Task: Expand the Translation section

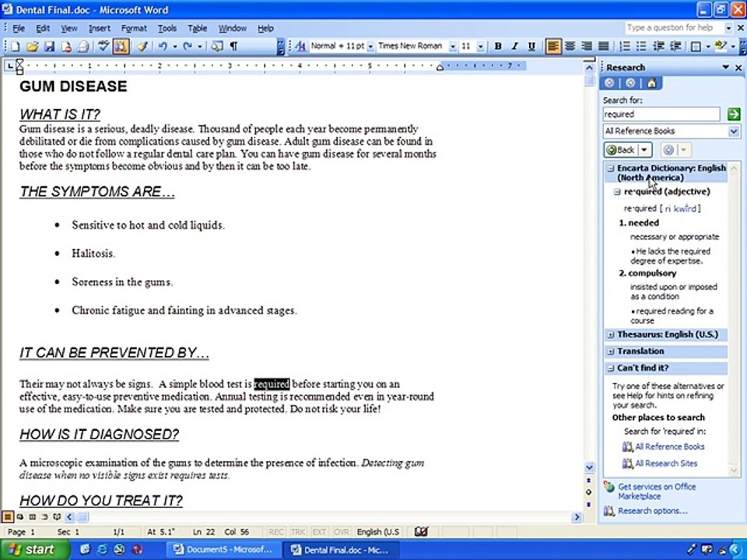Action: (x=611, y=352)
